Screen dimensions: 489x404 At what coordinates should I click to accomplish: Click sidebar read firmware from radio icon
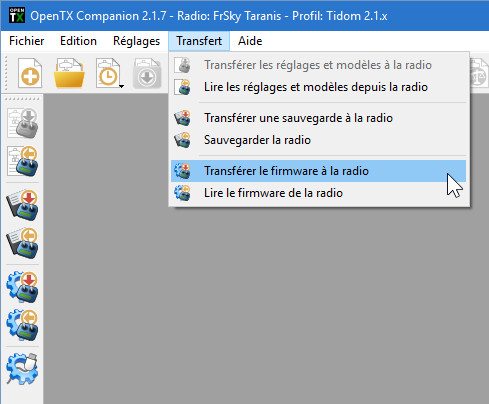point(22,325)
